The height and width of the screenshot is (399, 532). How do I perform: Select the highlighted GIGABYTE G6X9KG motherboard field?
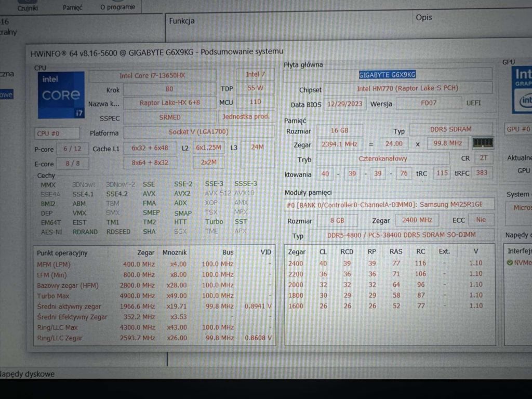click(387, 75)
